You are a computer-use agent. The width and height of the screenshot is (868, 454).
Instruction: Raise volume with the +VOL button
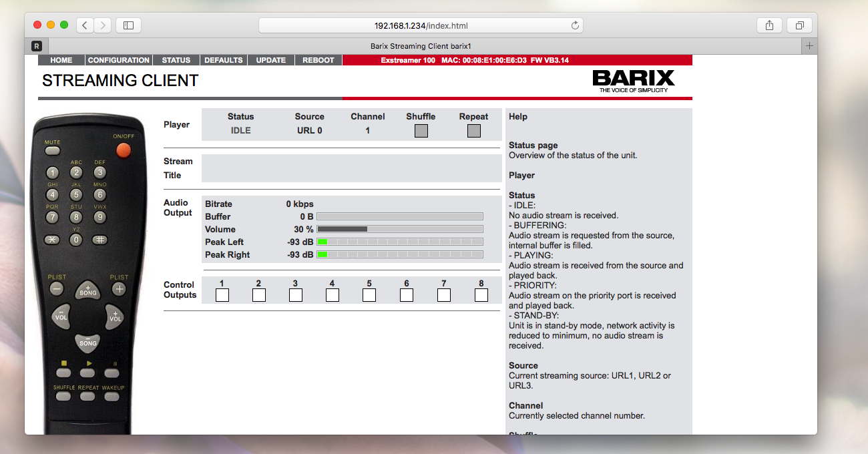[x=115, y=316]
